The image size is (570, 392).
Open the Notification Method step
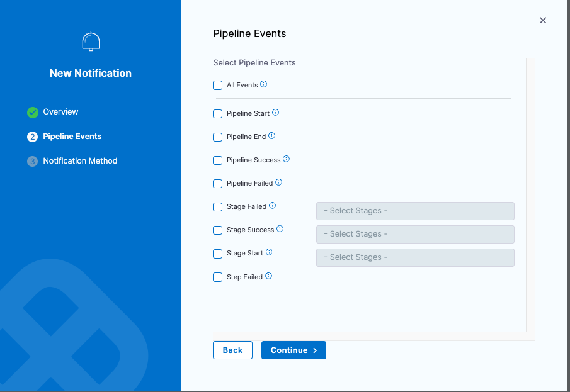[80, 161]
